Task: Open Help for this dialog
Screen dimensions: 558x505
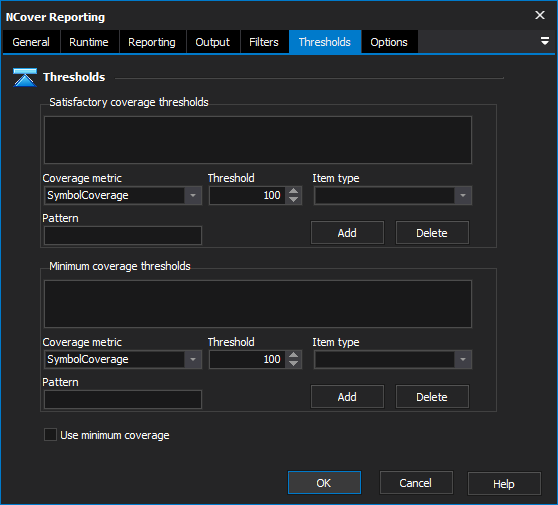Action: 504,484
